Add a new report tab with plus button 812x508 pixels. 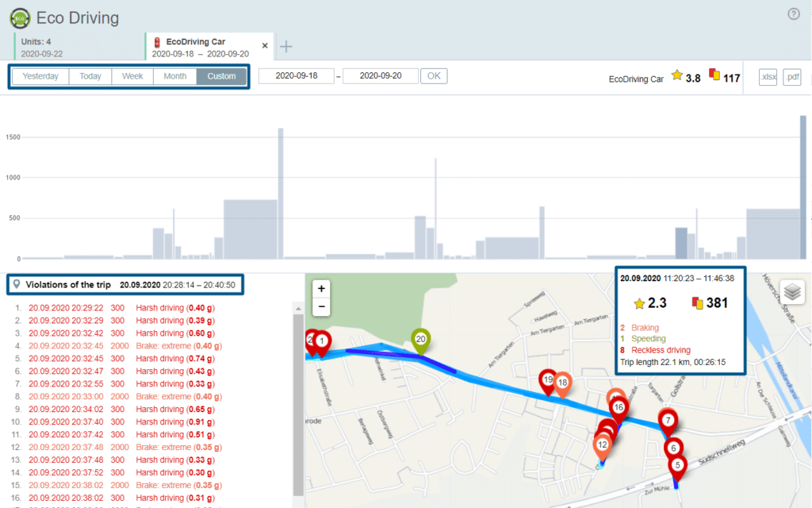285,46
